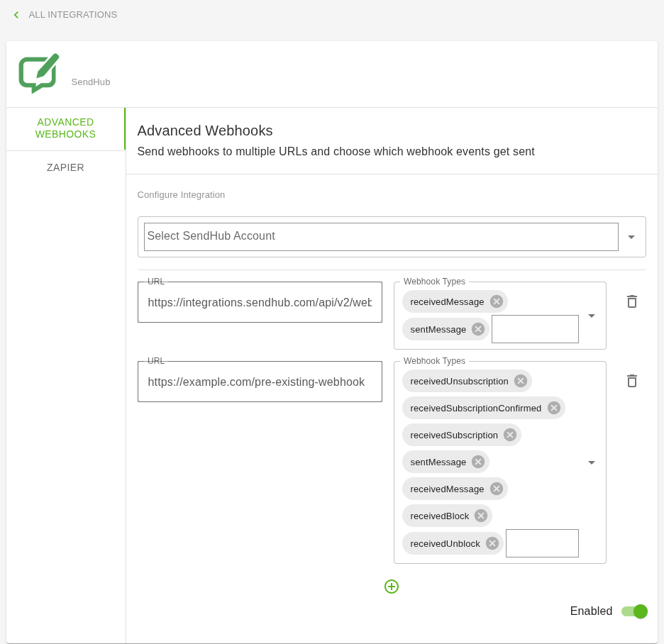Switch to the Zapier tab
Image resolution: width=664 pixels, height=644 pixels.
pyautogui.click(x=66, y=167)
